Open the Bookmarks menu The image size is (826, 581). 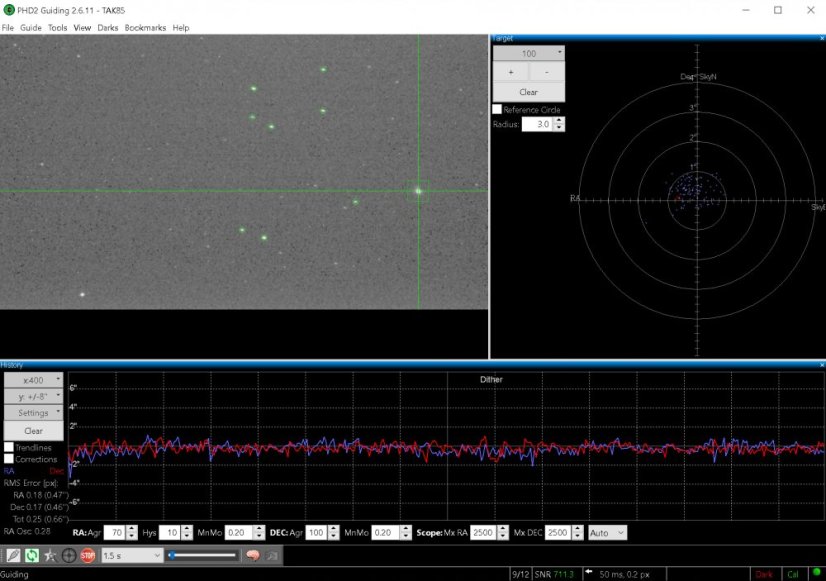coord(145,28)
